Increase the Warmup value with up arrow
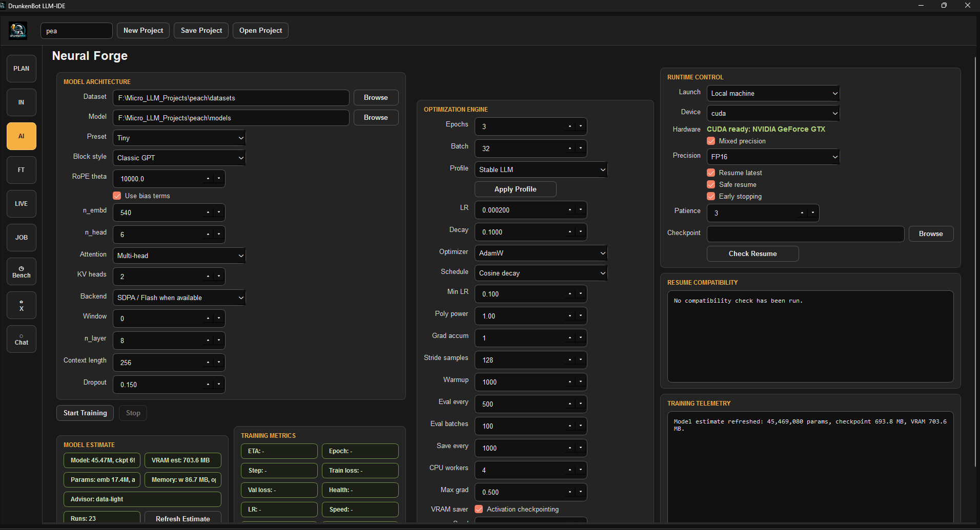 point(570,382)
